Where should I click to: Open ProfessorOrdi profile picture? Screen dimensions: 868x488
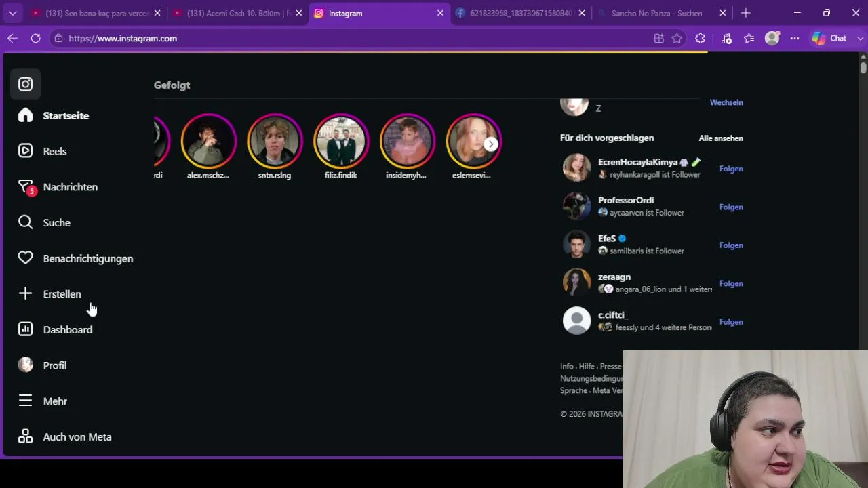[x=576, y=206]
